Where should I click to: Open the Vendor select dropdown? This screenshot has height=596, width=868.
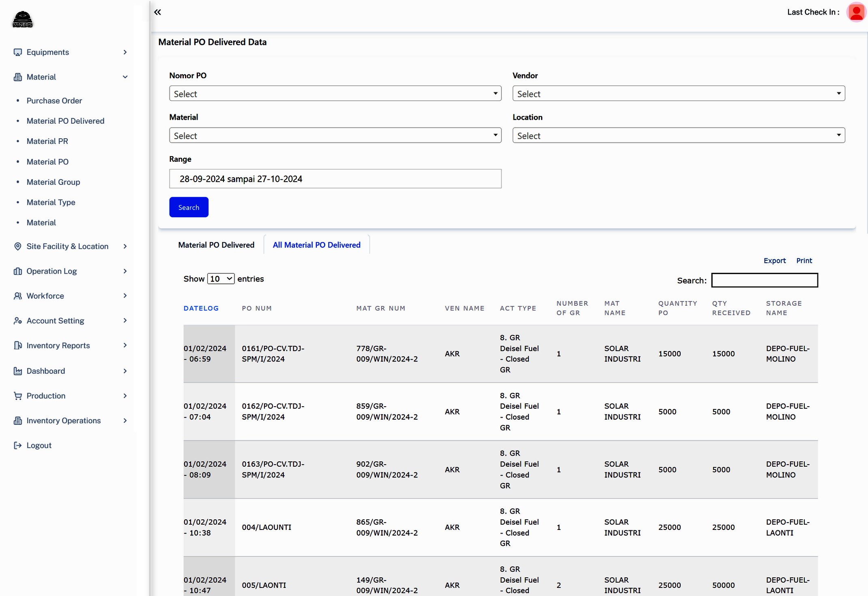678,94
